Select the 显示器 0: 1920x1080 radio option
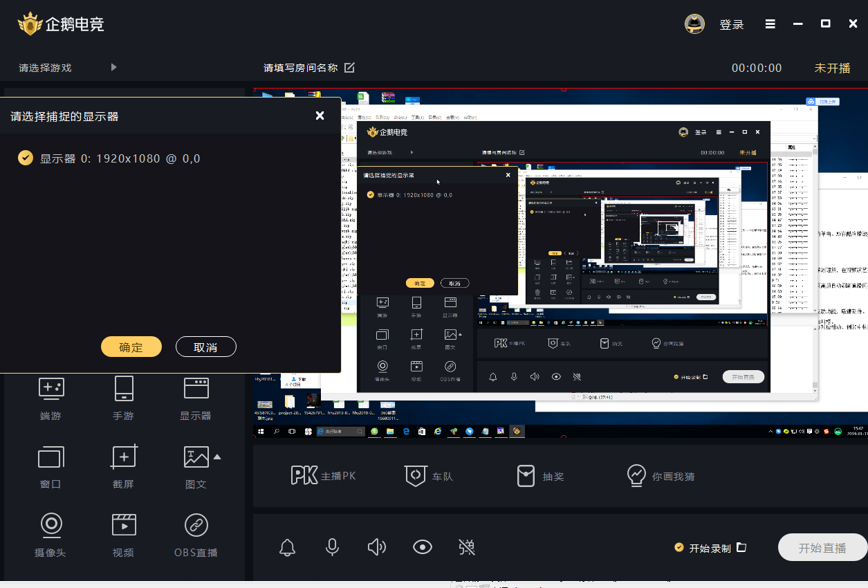Viewport: 868px width, 588px height. pos(25,158)
